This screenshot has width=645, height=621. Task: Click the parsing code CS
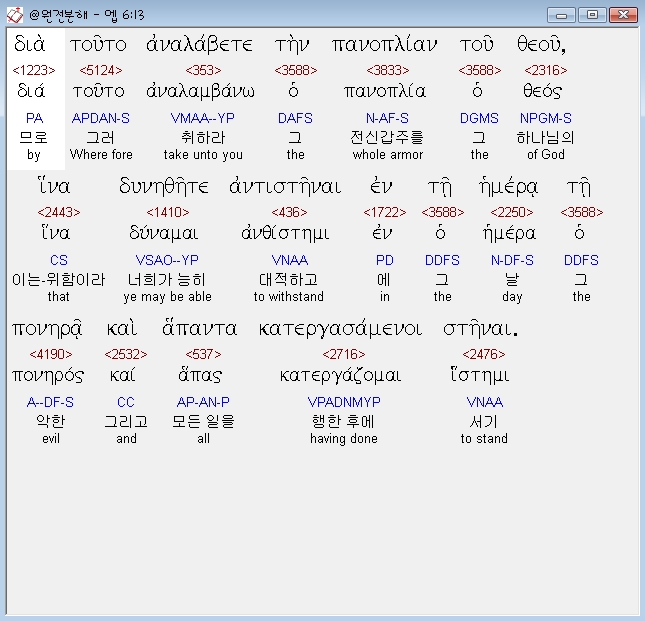(58, 260)
